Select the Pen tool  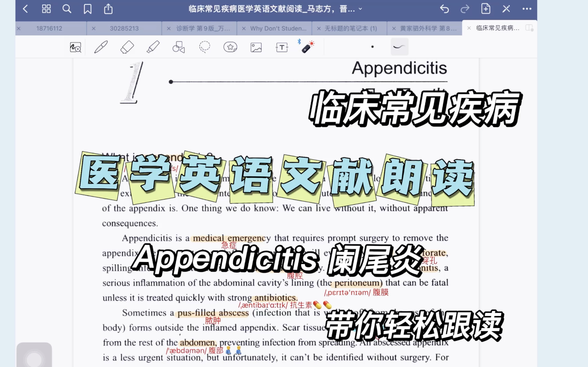pyautogui.click(x=101, y=47)
